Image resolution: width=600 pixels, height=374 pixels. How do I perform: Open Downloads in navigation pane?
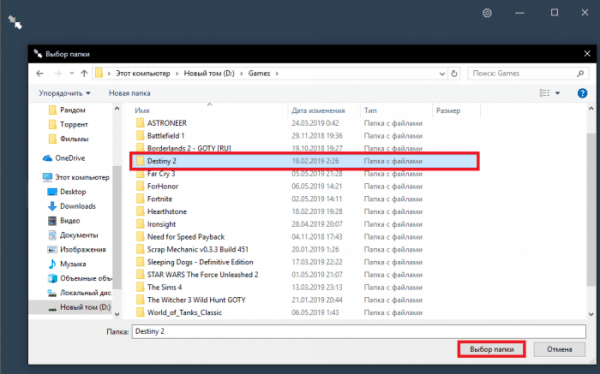[x=71, y=206]
